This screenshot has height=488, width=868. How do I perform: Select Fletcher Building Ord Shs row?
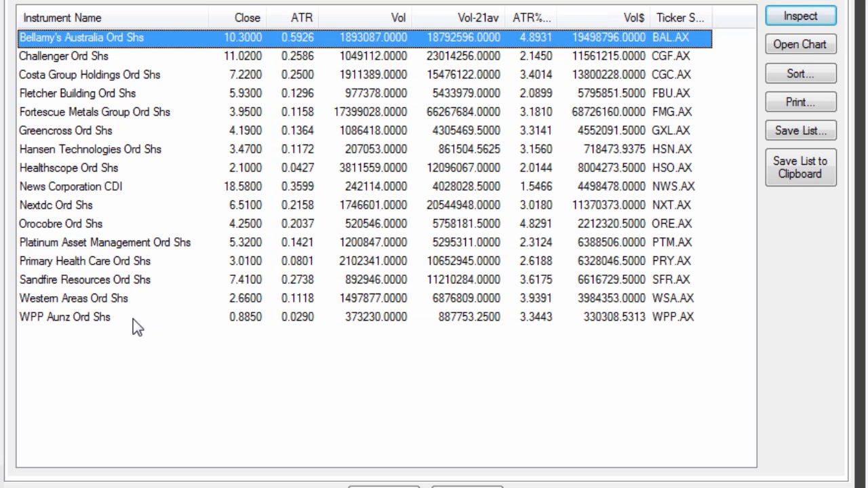click(x=365, y=94)
